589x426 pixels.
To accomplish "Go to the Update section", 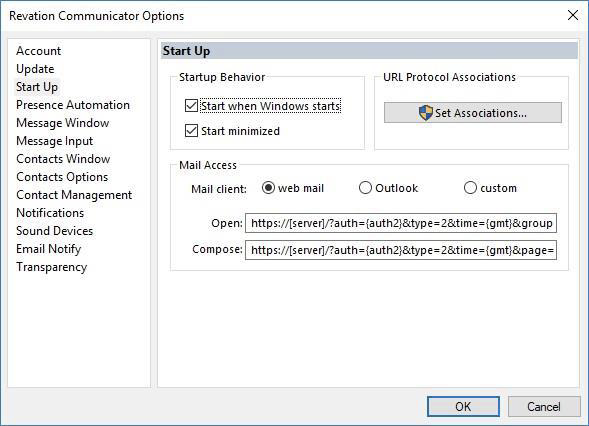I will 35,69.
